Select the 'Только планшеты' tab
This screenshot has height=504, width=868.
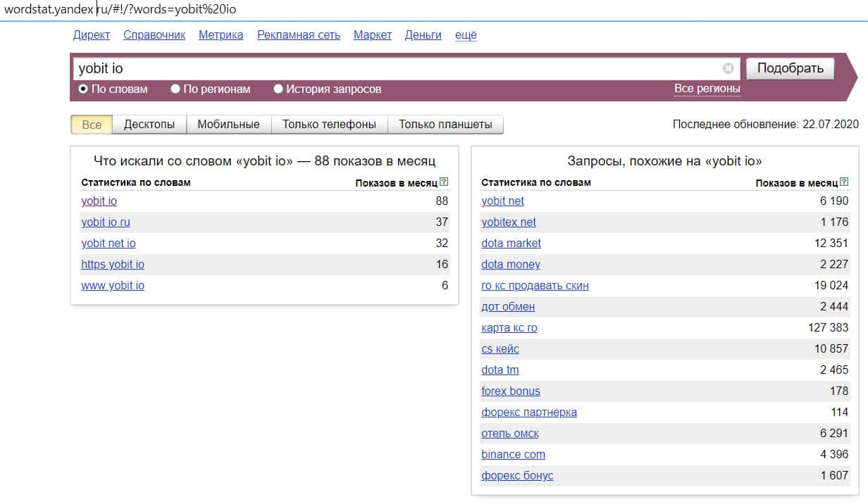tap(445, 125)
